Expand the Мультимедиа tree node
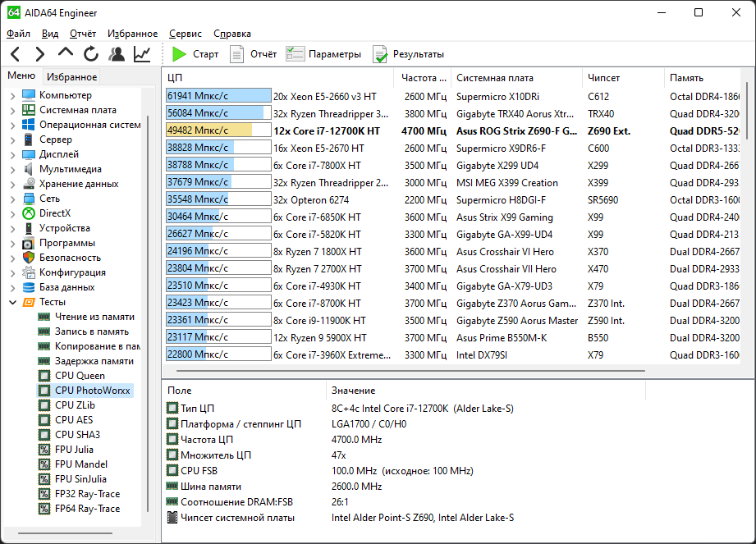Screen dimensions: 756x544 (x=12, y=170)
